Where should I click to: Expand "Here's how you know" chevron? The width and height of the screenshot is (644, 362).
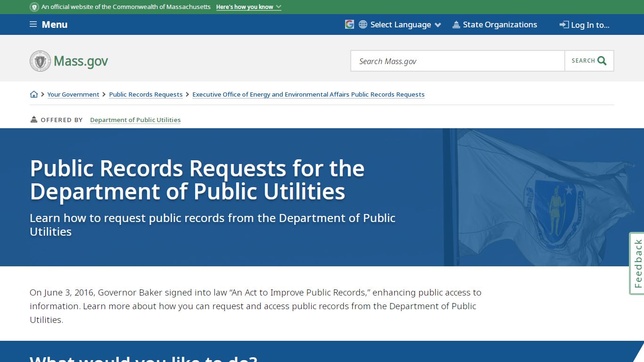tap(279, 7)
